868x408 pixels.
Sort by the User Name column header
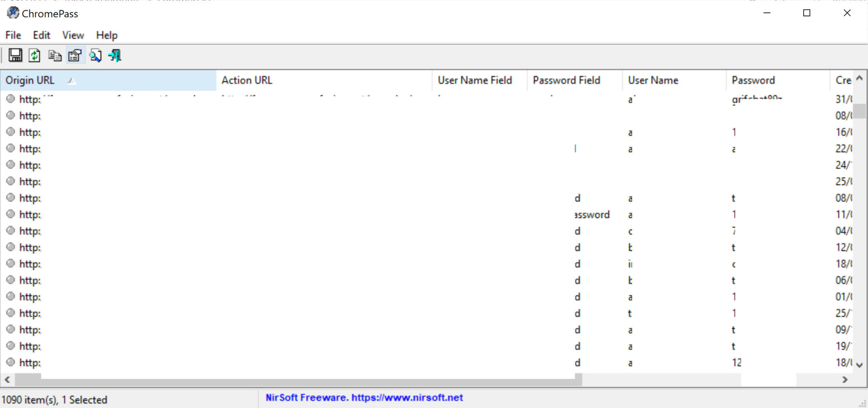674,80
